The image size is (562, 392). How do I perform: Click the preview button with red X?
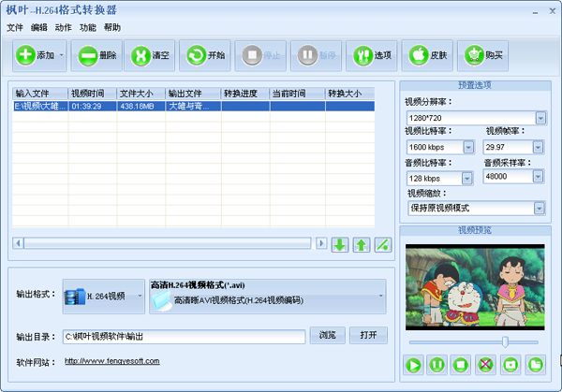[485, 365]
